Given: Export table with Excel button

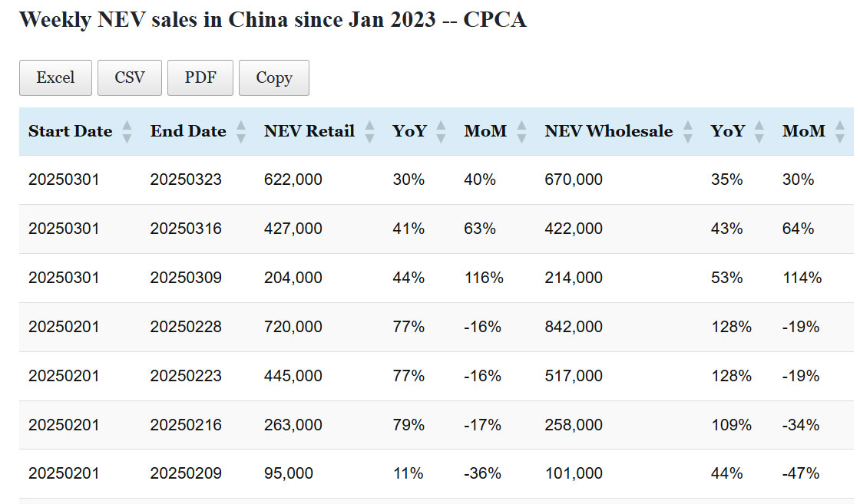Looking at the screenshot, I should pyautogui.click(x=55, y=77).
